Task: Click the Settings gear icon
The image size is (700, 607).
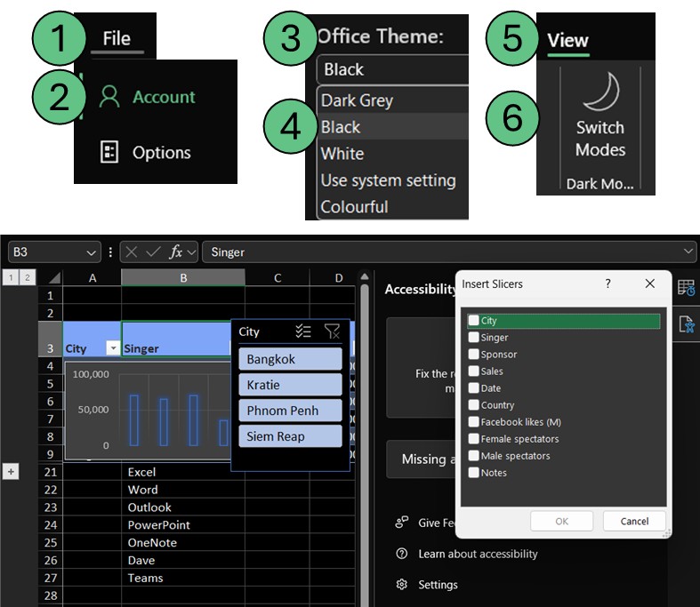Action: (401, 585)
